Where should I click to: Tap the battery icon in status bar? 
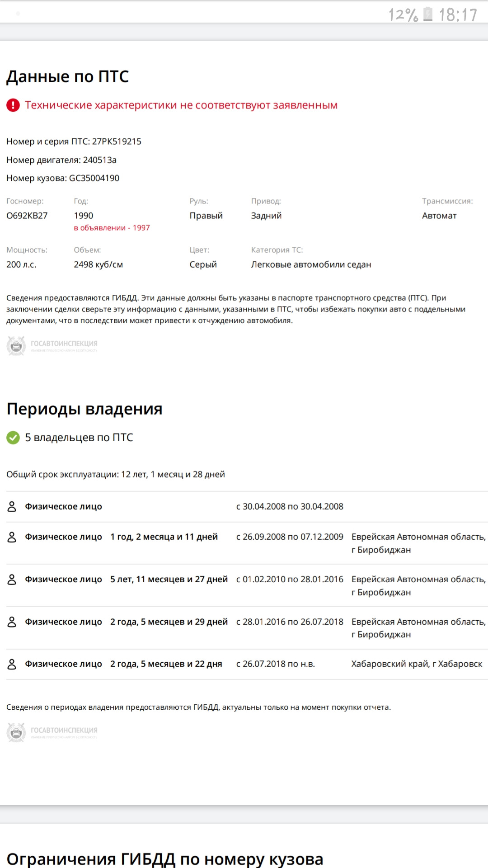pyautogui.click(x=427, y=14)
